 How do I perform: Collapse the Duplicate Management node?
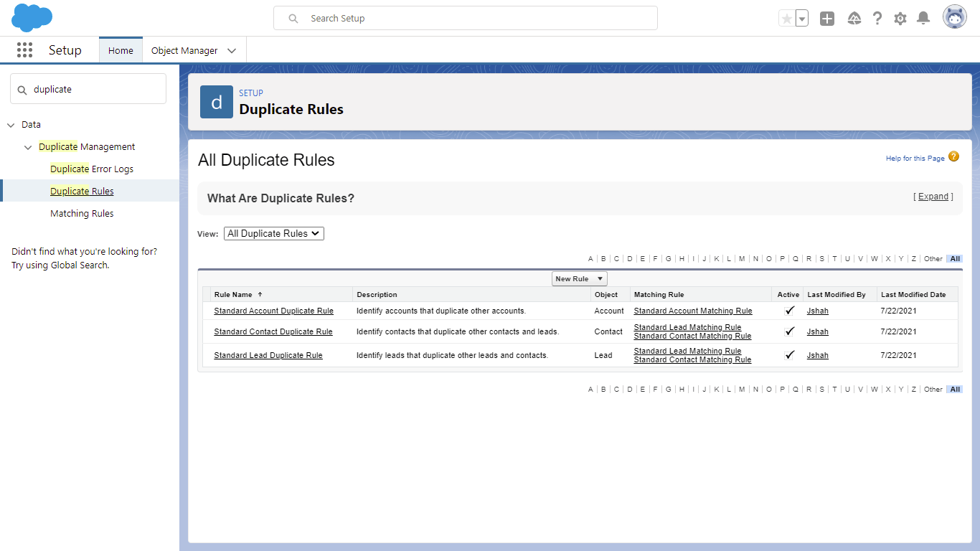pyautogui.click(x=28, y=147)
